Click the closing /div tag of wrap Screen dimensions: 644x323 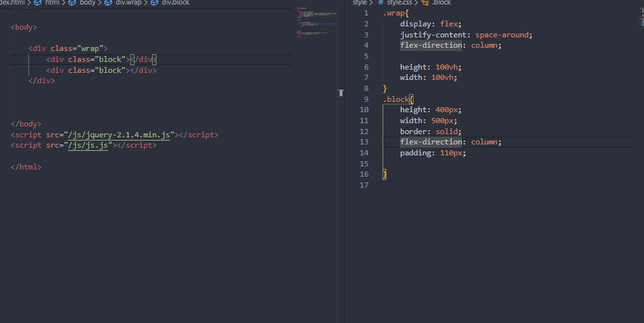[41, 81]
